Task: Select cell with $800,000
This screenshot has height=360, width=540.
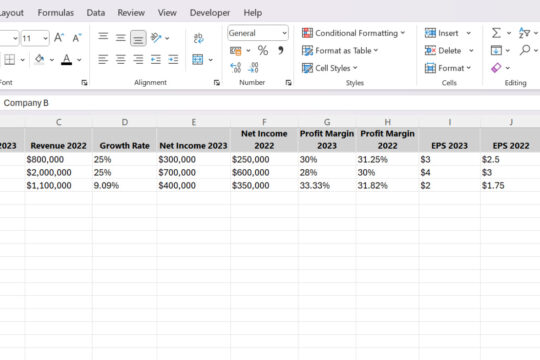Action: click(x=59, y=160)
